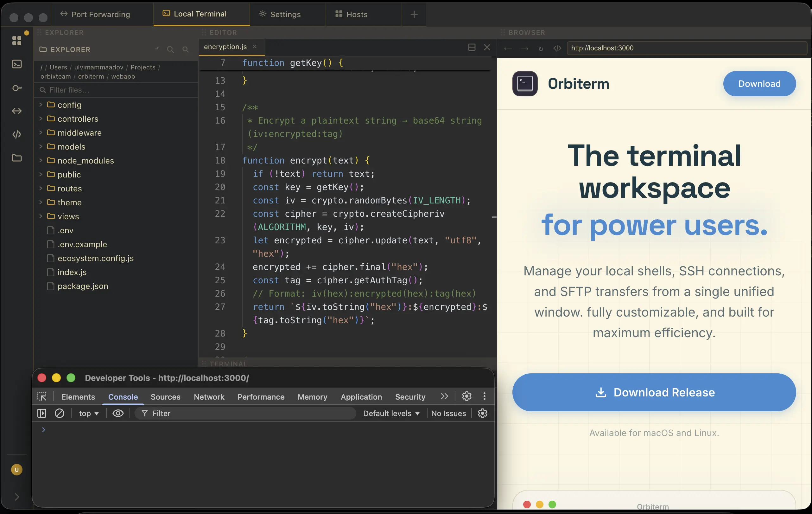Open the dashboard grid icon in left sidebar
This screenshot has height=514, width=812.
click(16, 41)
